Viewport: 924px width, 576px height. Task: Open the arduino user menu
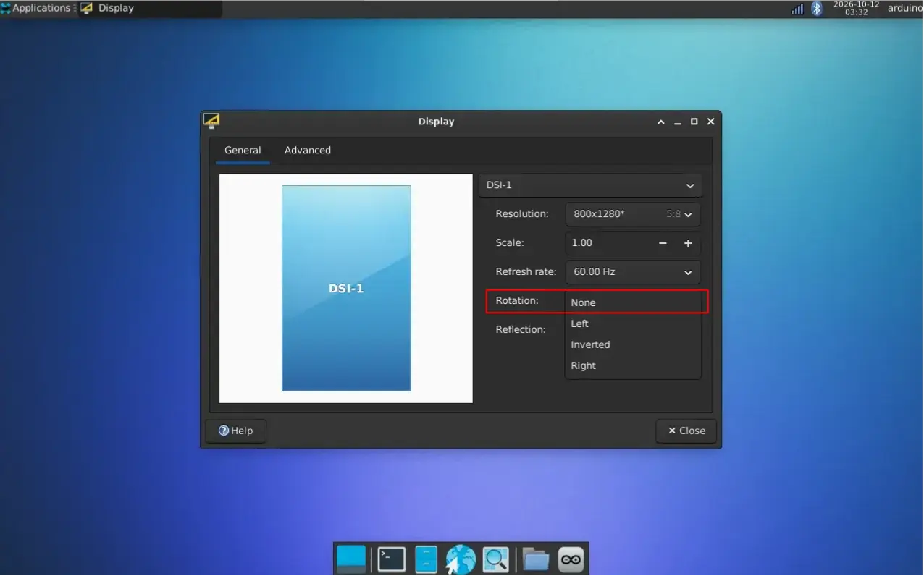click(x=905, y=9)
